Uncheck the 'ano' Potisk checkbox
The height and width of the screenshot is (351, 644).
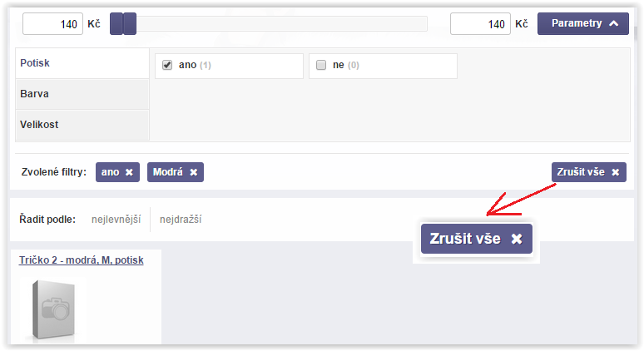point(167,65)
